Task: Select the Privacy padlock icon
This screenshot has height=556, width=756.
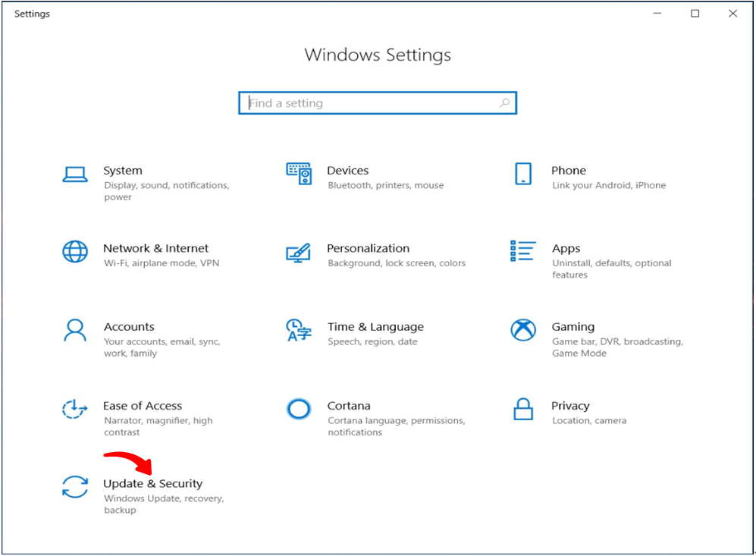Action: point(523,410)
